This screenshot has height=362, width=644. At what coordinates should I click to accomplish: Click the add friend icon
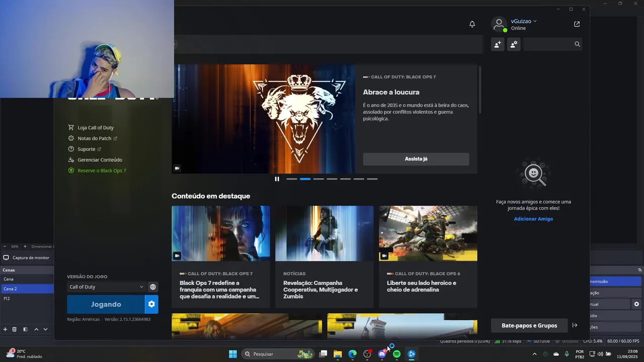[x=498, y=44]
